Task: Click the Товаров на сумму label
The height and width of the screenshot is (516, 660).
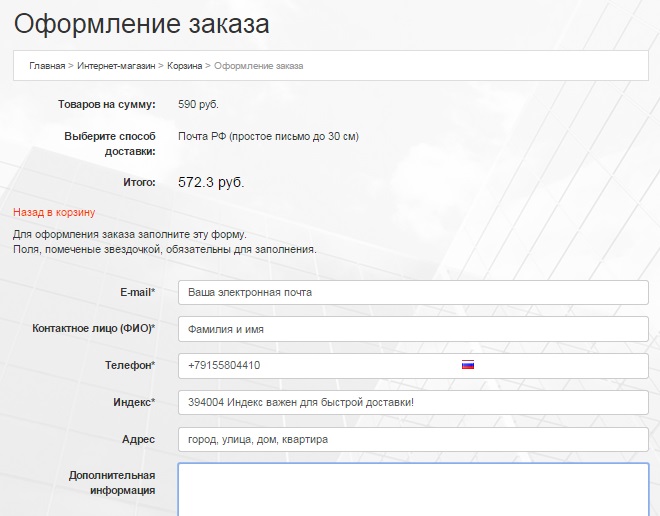Action: 106,104
